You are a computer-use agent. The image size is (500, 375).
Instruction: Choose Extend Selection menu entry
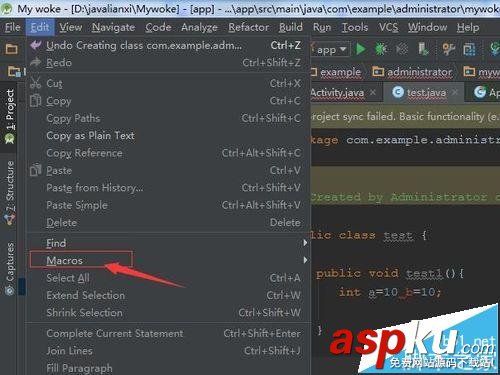[168, 295]
